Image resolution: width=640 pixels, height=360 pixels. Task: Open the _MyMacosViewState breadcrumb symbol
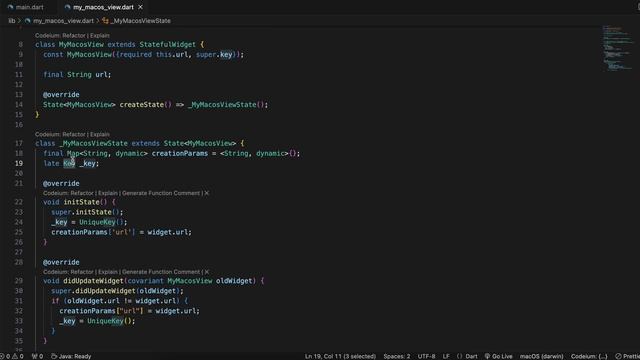pyautogui.click(x=140, y=21)
